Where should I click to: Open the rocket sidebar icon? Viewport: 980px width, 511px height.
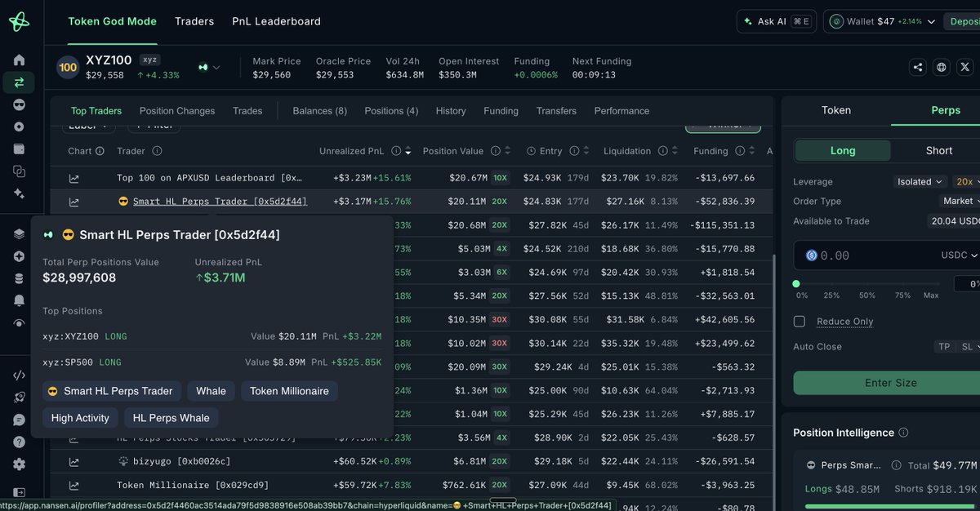(19, 398)
